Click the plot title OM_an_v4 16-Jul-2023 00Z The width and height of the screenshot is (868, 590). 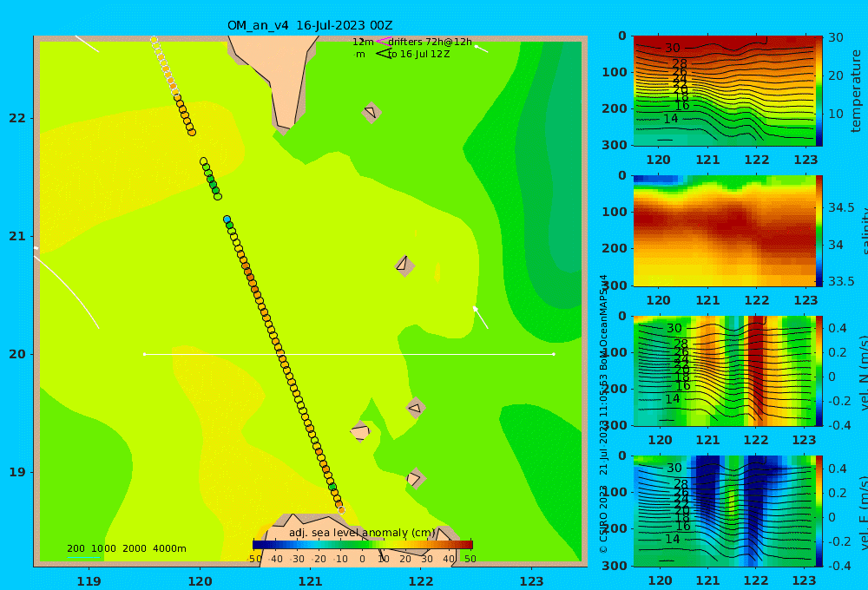(x=310, y=25)
